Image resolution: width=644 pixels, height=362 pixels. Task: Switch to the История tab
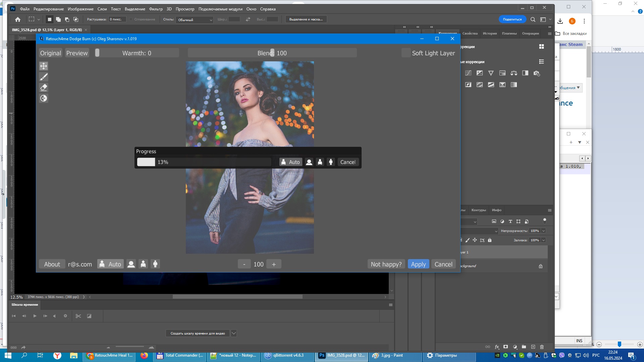pyautogui.click(x=490, y=34)
